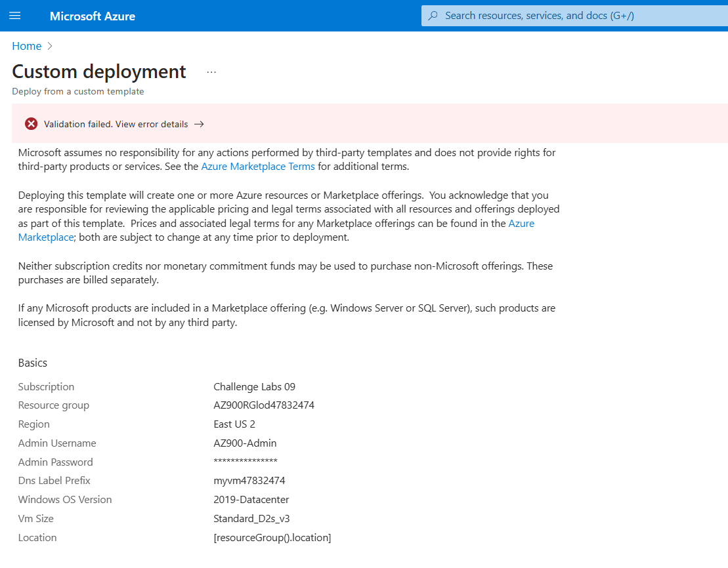
Task: Go to the Home breadcrumb
Action: 26,46
